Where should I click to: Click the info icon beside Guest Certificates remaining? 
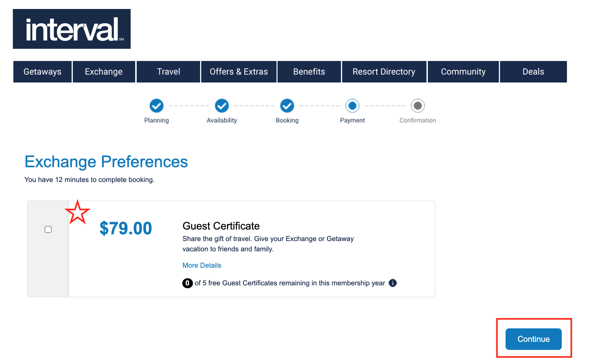coord(393,283)
